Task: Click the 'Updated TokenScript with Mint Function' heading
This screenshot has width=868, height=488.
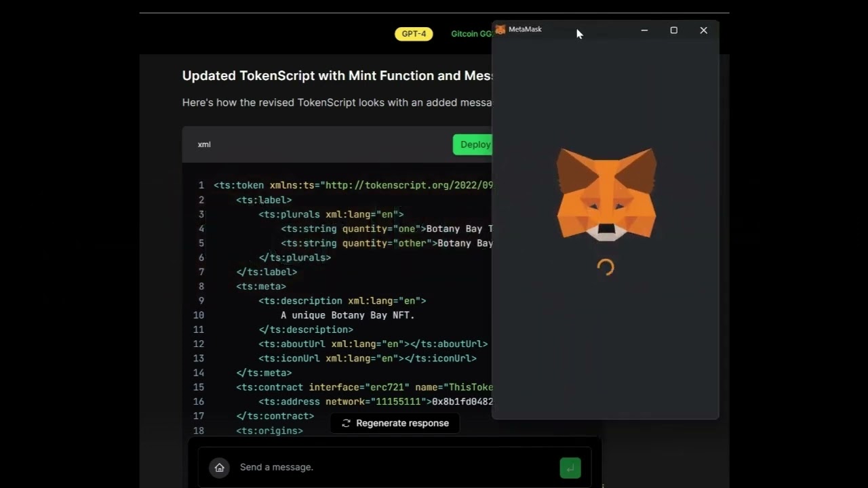Action: 337,76
